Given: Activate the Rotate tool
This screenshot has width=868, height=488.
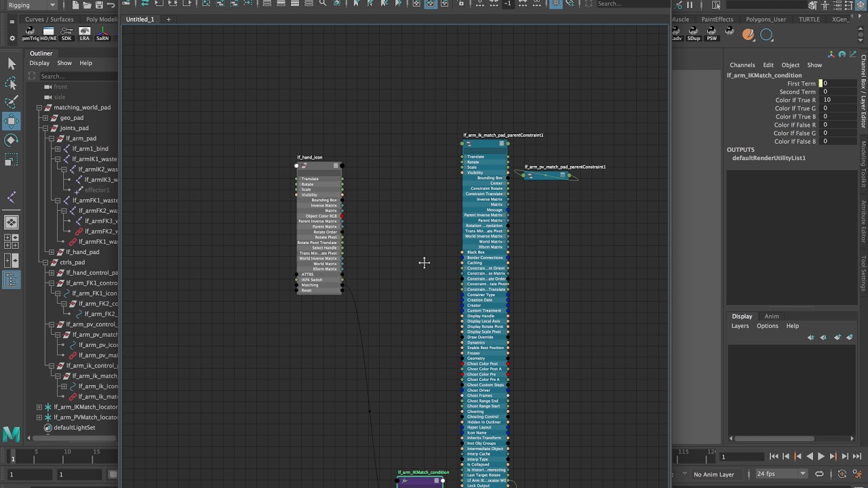Looking at the screenshot, I should (12, 140).
